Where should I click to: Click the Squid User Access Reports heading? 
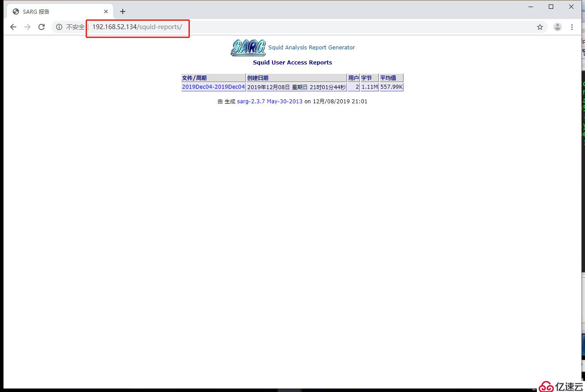coord(292,62)
